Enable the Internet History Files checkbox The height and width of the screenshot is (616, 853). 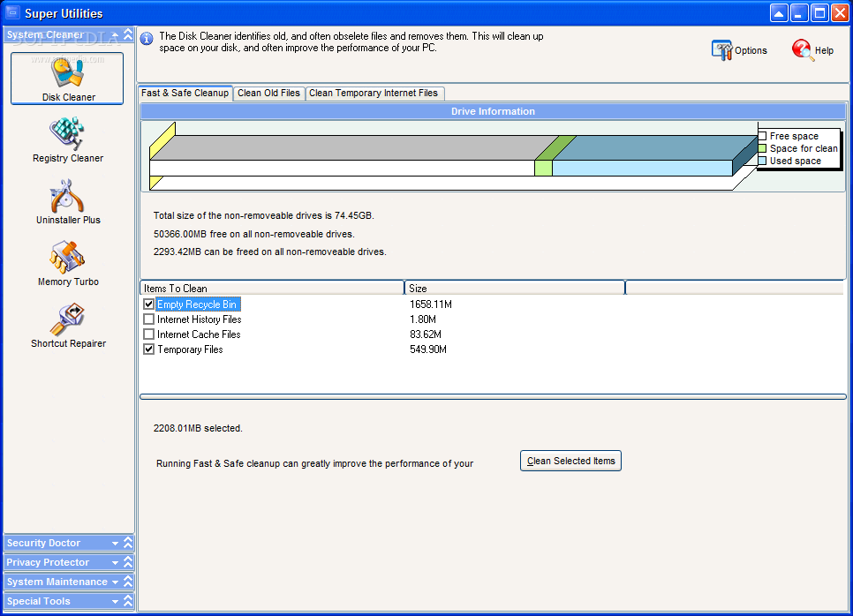pyautogui.click(x=148, y=319)
